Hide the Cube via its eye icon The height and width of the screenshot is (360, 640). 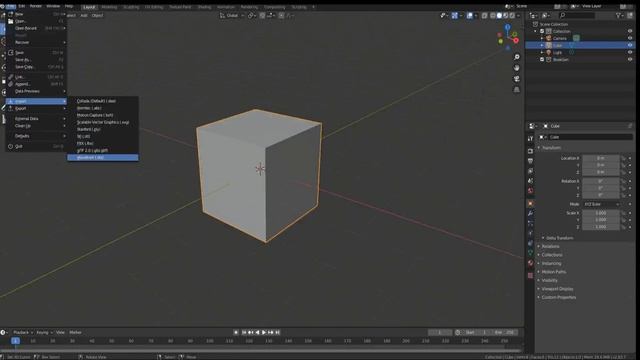630,45
